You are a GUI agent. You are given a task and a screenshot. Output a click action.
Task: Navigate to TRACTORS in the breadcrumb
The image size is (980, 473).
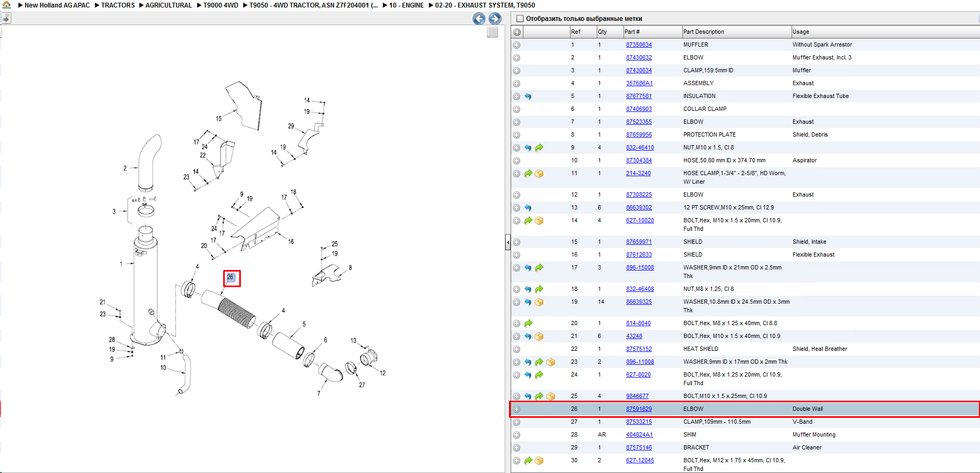118,5
